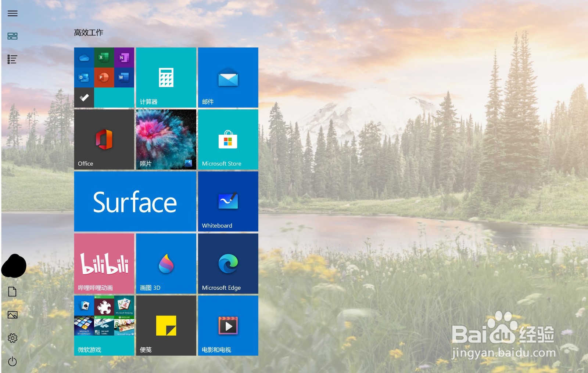Open the Documents shortcut icon
The width and height of the screenshot is (588, 373).
coord(12,291)
